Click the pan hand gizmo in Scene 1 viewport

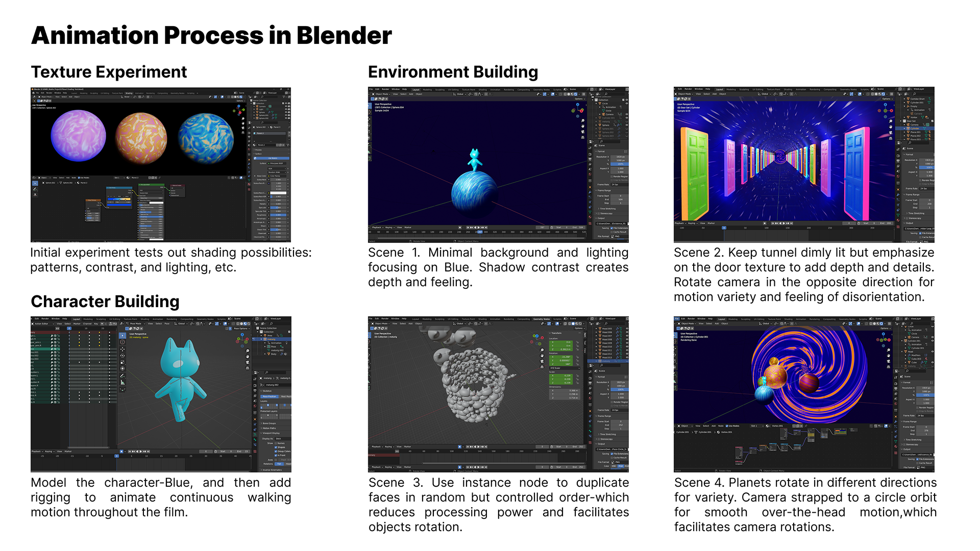tap(583, 126)
